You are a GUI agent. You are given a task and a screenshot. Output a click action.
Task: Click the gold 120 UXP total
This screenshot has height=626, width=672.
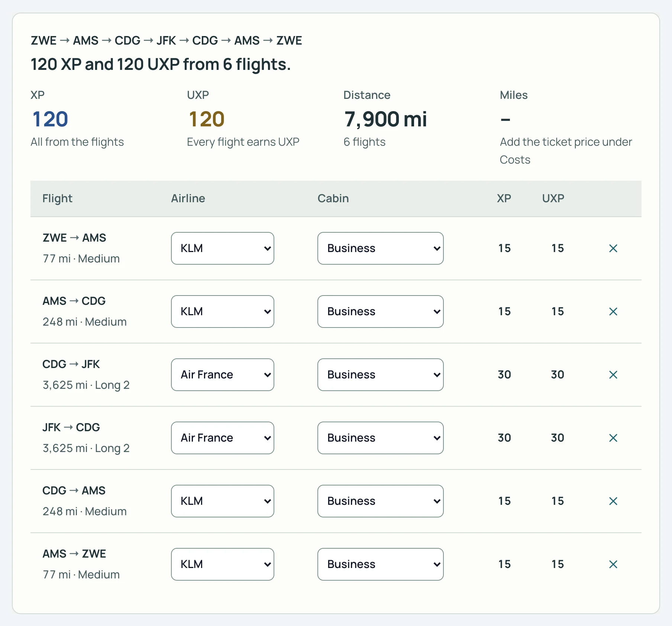207,119
